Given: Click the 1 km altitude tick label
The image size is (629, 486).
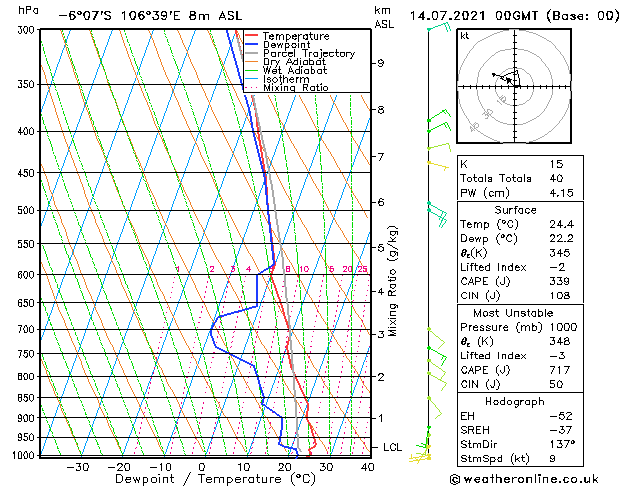Looking at the screenshot, I should [x=380, y=418].
